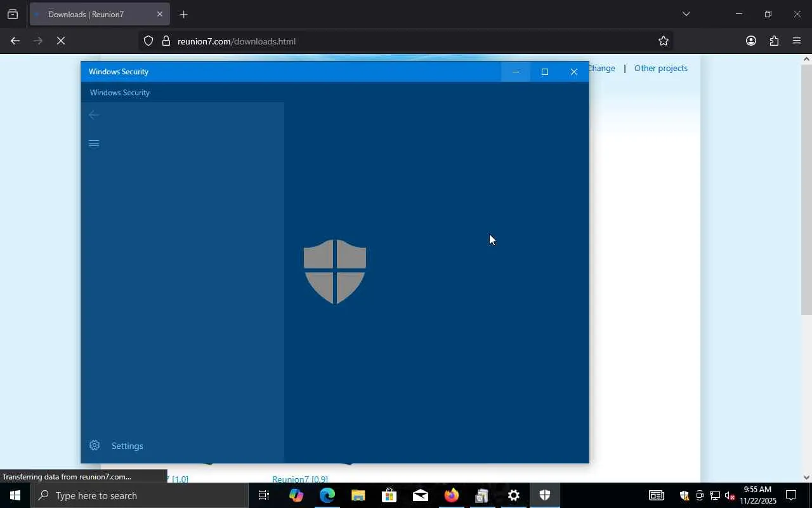
Task: Show tracking protection shield information
Action: (148, 41)
